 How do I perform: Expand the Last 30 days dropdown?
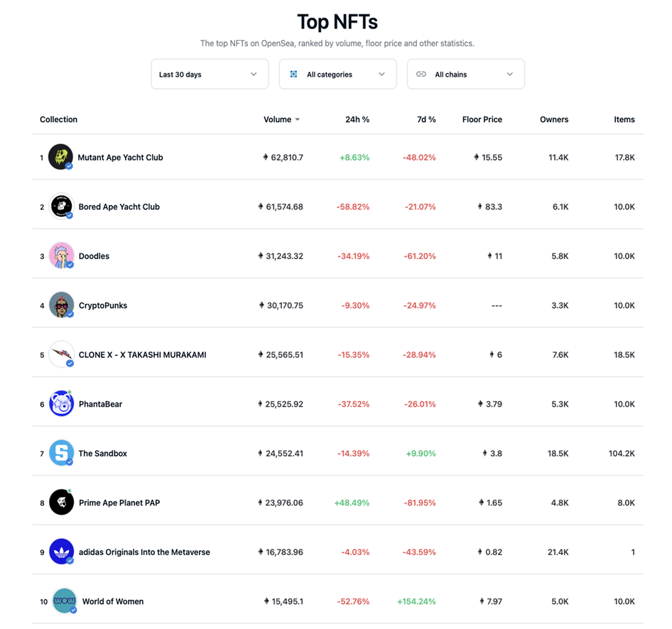(x=210, y=74)
